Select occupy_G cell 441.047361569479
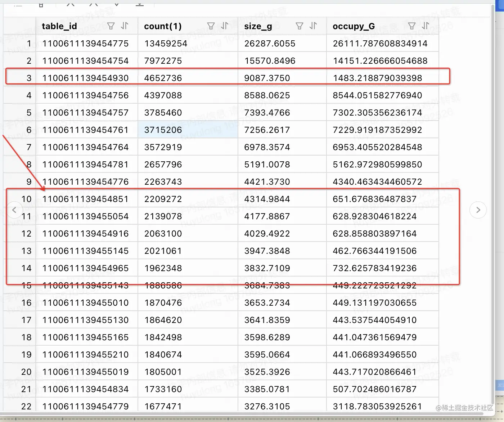The width and height of the screenshot is (504, 422). (383, 337)
